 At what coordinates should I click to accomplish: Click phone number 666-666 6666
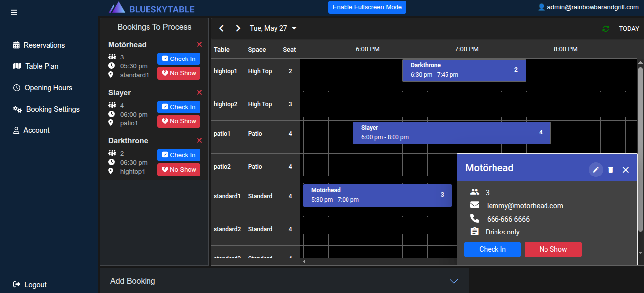(508, 219)
